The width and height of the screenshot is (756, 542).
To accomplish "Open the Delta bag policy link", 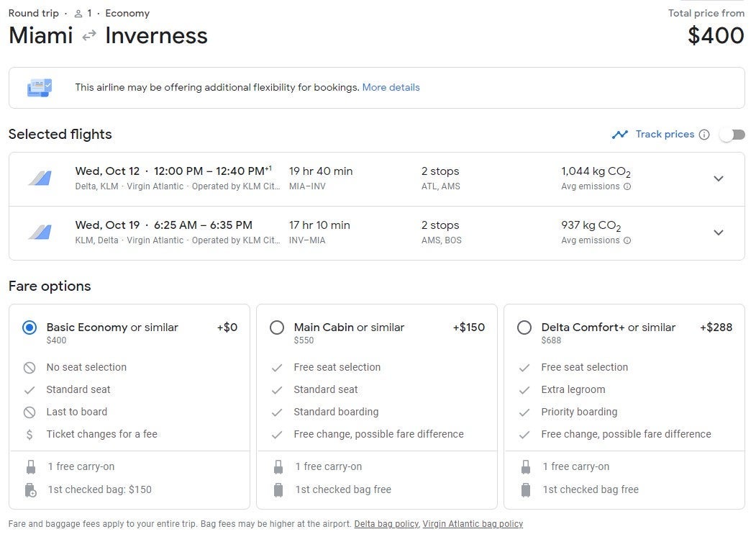I will pos(386,524).
